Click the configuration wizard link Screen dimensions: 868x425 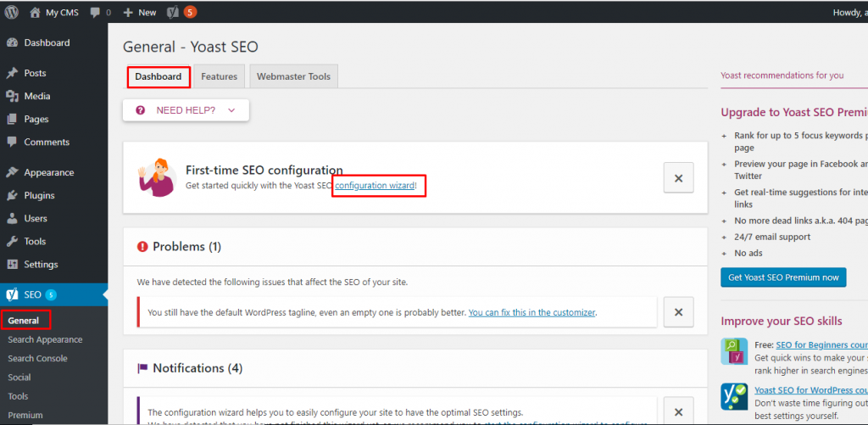point(375,186)
